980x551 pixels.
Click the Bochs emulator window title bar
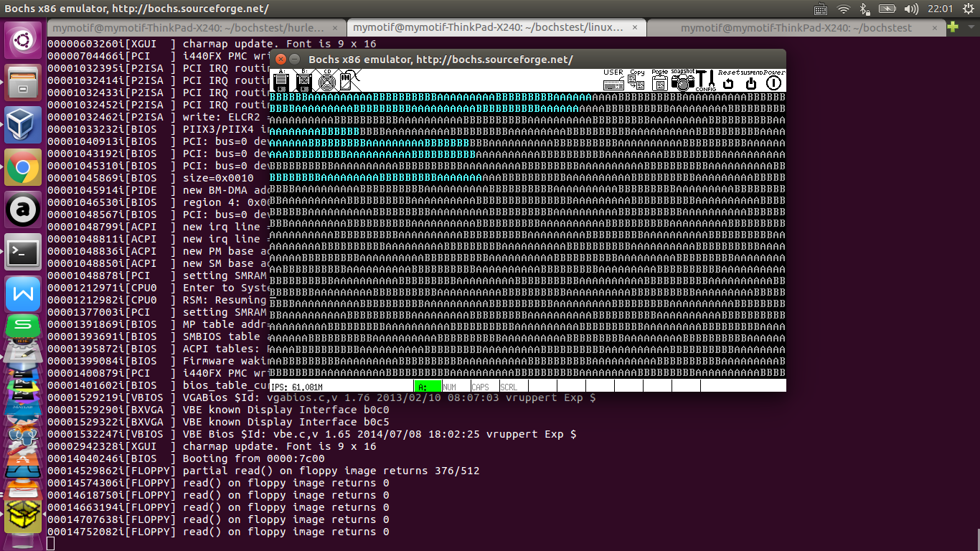(x=528, y=60)
